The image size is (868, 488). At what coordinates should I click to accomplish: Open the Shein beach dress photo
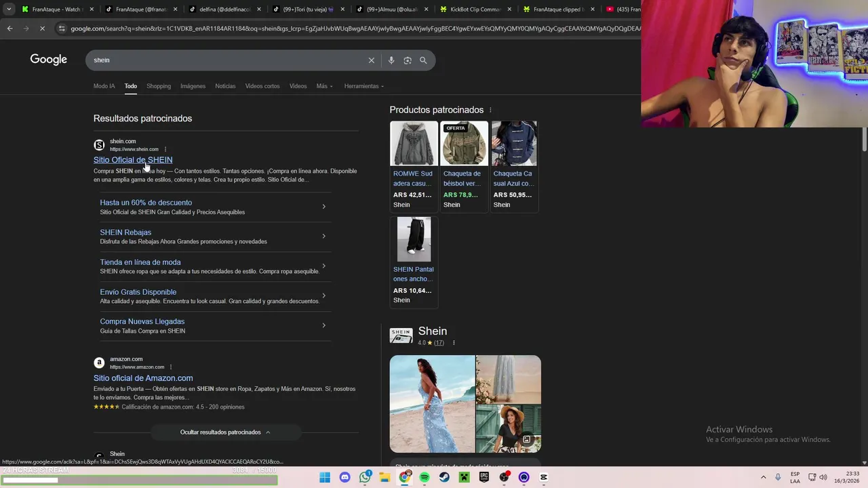pyautogui.click(x=432, y=404)
